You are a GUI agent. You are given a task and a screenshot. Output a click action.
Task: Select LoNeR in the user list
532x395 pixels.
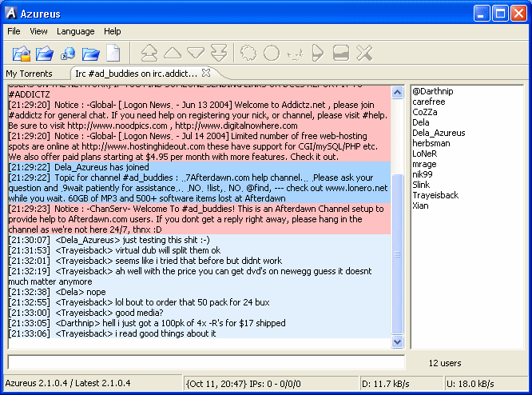(425, 154)
